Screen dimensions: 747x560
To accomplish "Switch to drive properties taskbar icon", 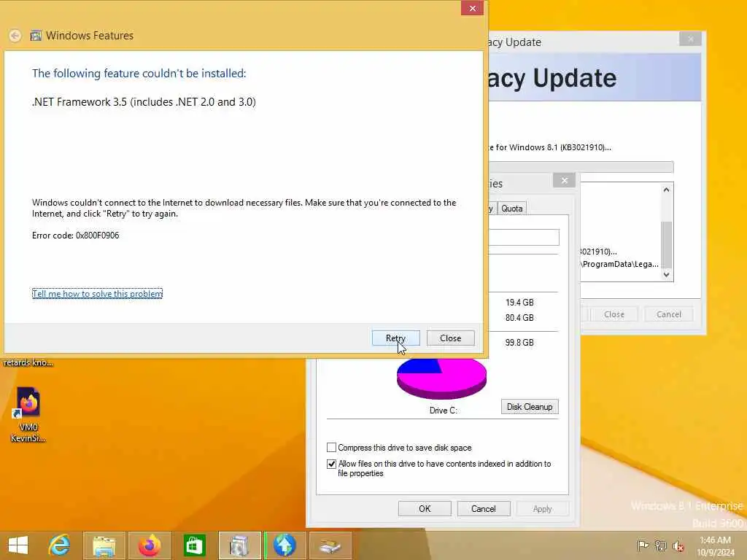I will point(330,545).
